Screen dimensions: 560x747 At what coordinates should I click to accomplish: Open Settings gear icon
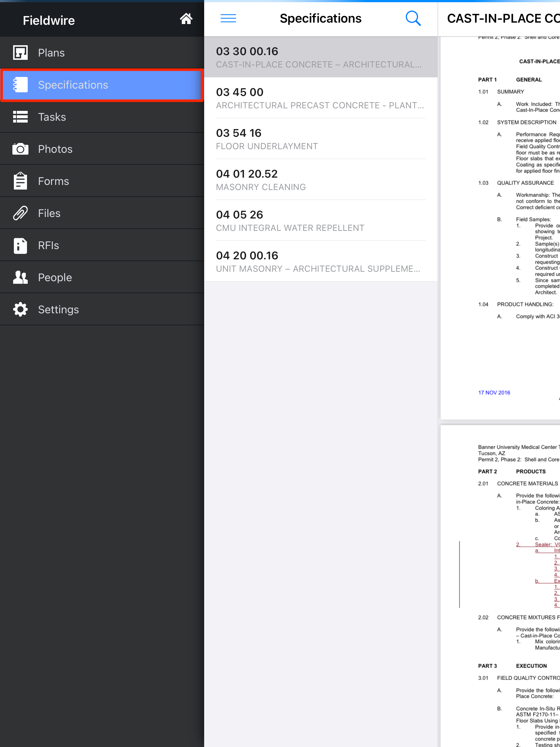point(20,309)
